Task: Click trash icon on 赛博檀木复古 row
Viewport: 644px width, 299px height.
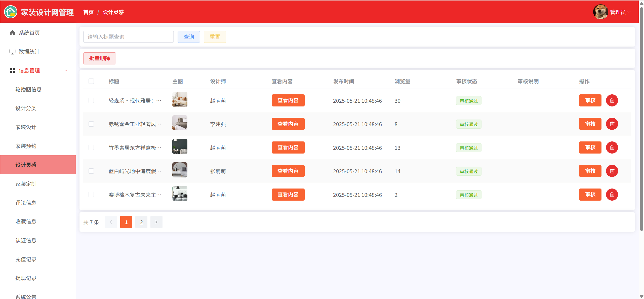Action: pyautogui.click(x=612, y=195)
